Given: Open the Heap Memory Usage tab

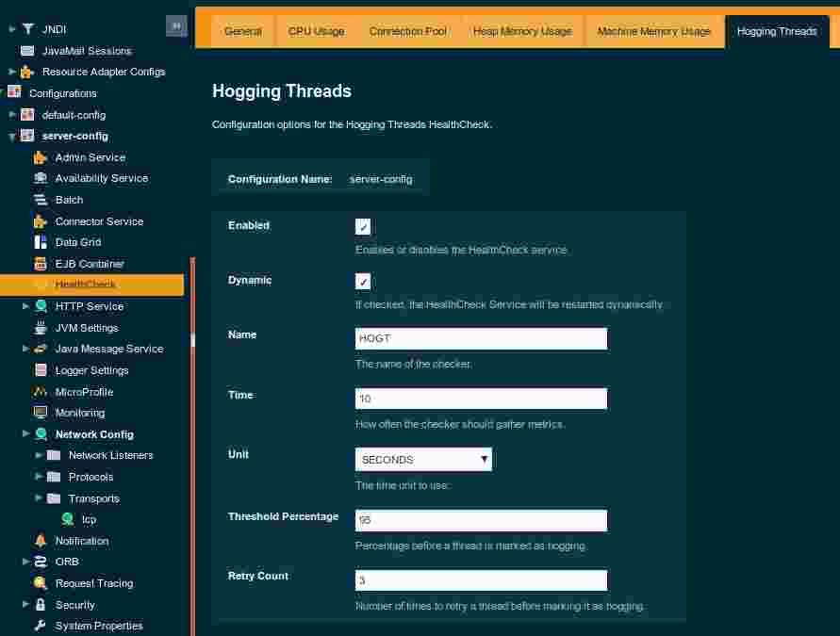Looking at the screenshot, I should pyautogui.click(x=522, y=31).
